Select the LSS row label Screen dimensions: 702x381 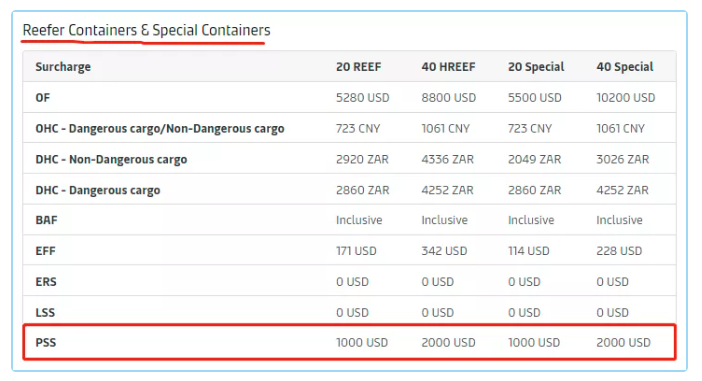click(x=45, y=313)
